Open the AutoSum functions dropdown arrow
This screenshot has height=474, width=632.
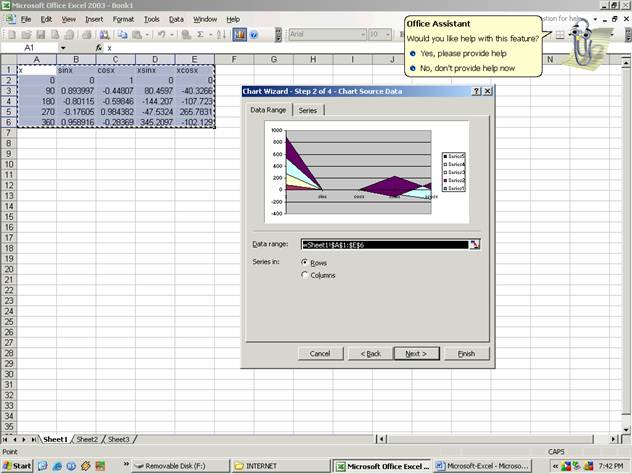(210, 35)
